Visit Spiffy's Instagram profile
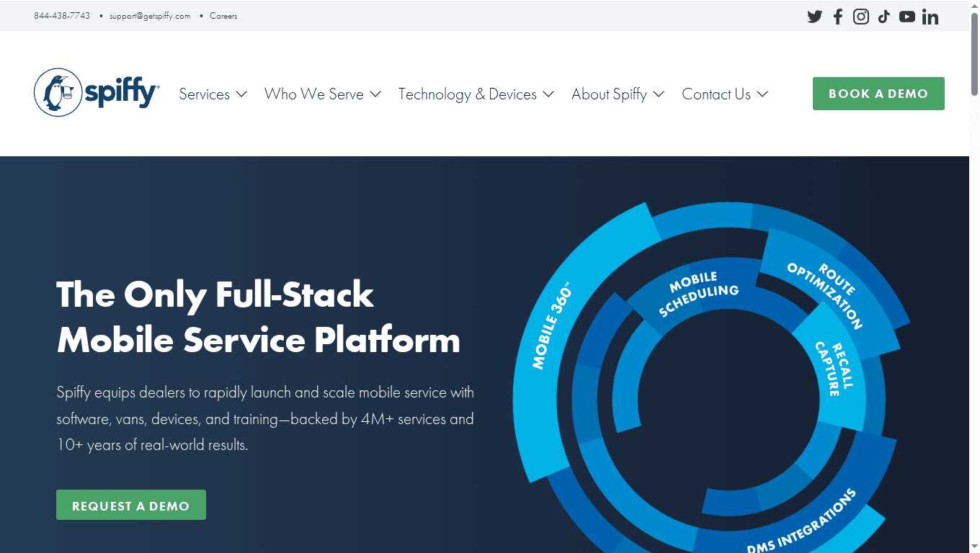The width and height of the screenshot is (980, 553). click(860, 16)
